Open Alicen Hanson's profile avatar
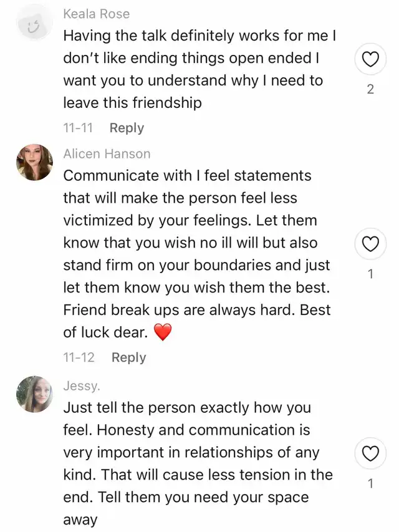Image resolution: width=399 pixels, height=532 pixels. click(x=34, y=163)
